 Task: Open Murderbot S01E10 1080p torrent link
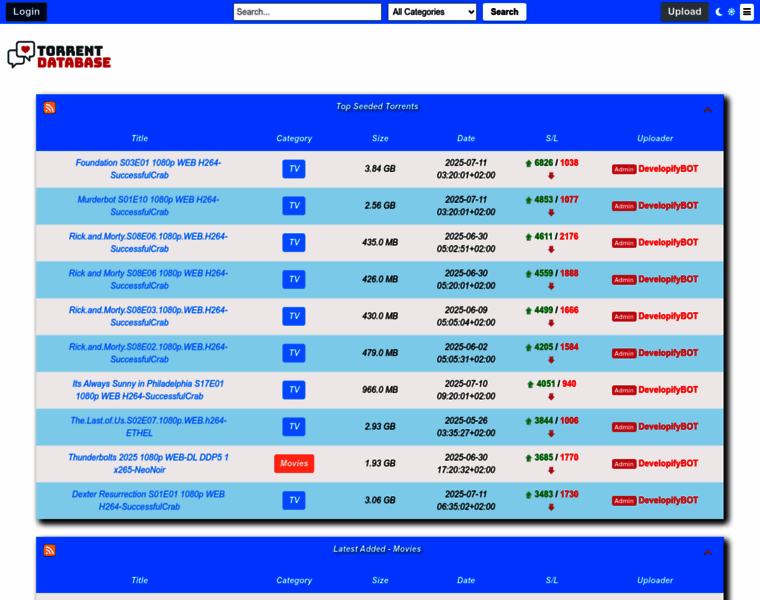click(x=148, y=205)
